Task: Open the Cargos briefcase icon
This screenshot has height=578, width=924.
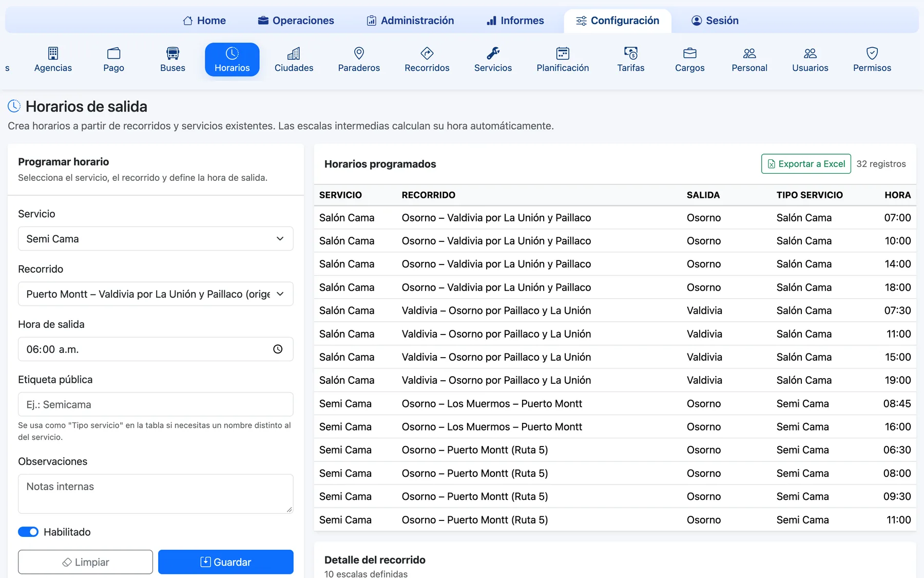Action: (690, 53)
